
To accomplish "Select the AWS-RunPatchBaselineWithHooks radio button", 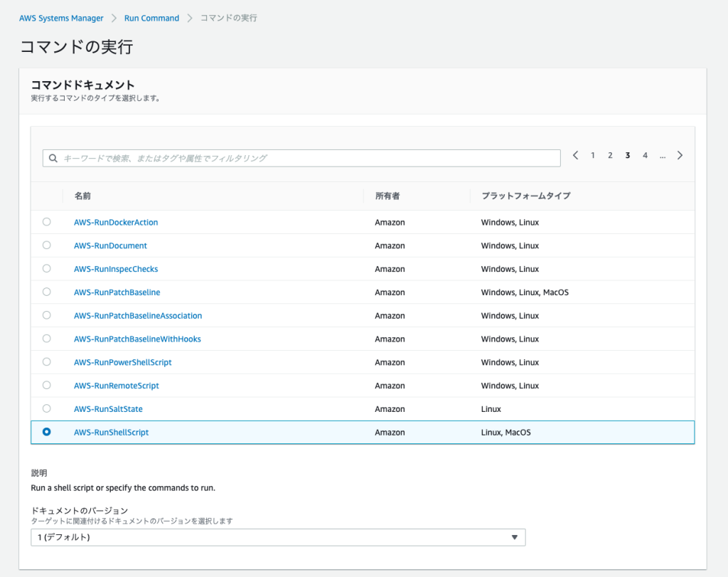I will (x=46, y=339).
